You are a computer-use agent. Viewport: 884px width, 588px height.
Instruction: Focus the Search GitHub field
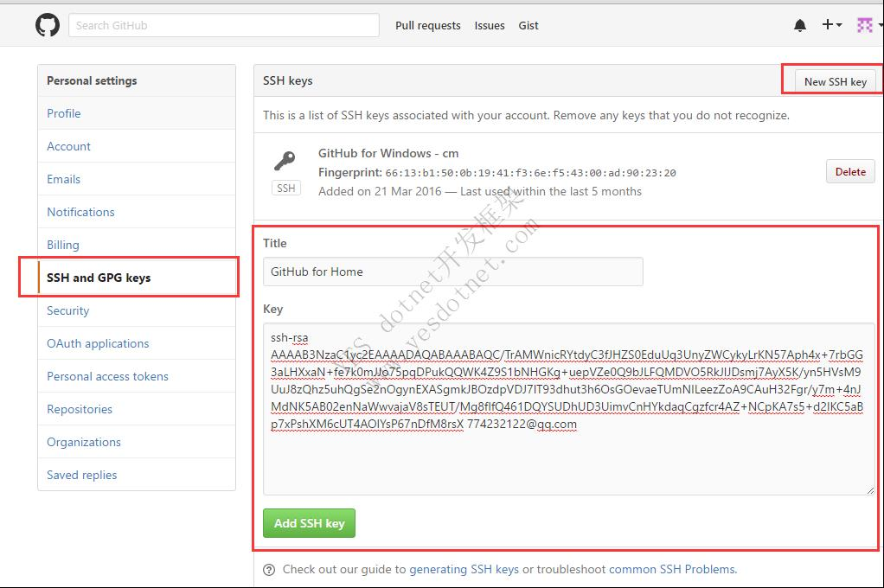click(x=223, y=25)
